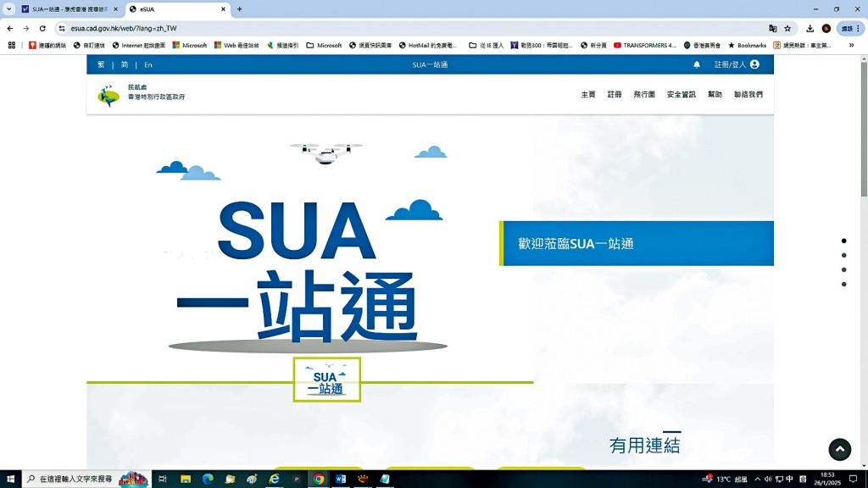Screen dimensions: 868x488
Task: Select the second carousel navigation dot
Action: coord(844,254)
